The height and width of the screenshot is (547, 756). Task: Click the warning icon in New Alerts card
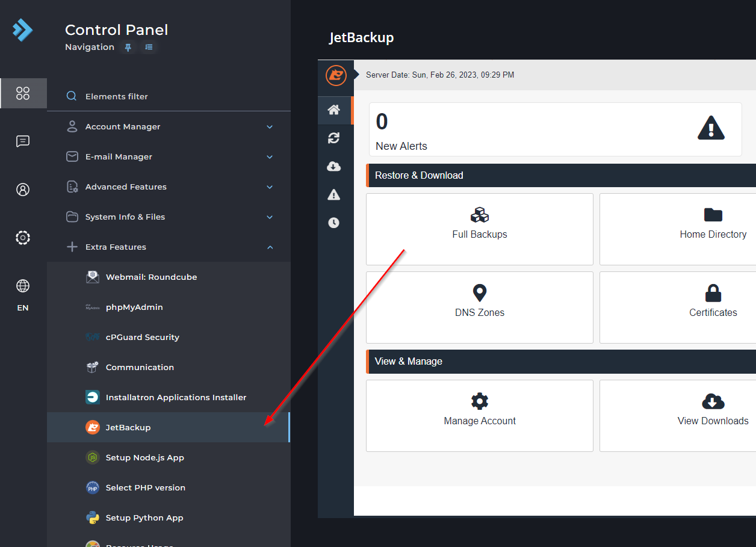[x=711, y=128]
